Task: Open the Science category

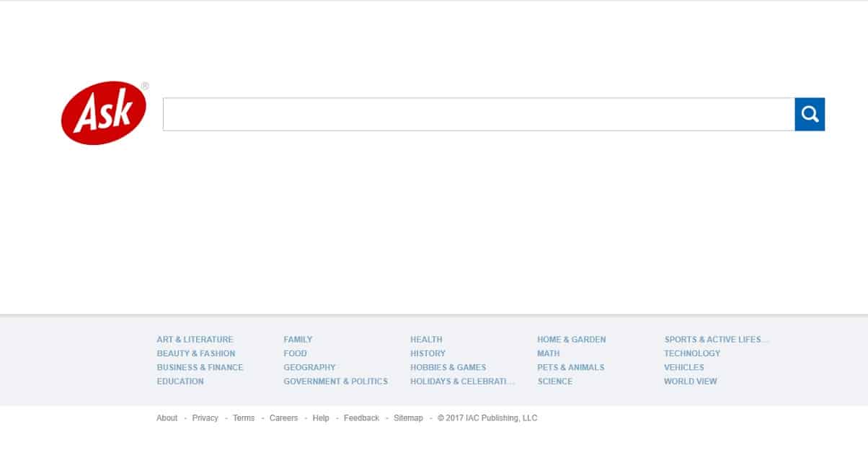Action: coord(554,382)
